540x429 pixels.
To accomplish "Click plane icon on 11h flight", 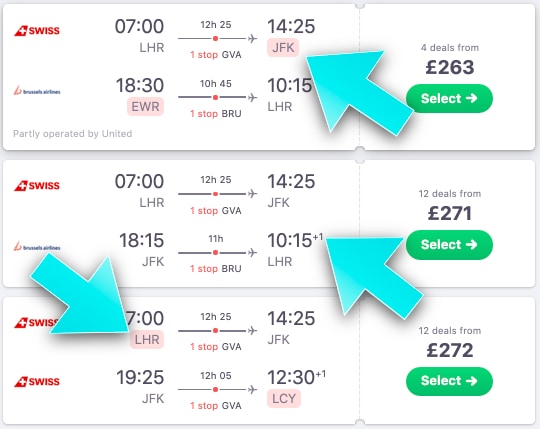I will click(x=252, y=252).
